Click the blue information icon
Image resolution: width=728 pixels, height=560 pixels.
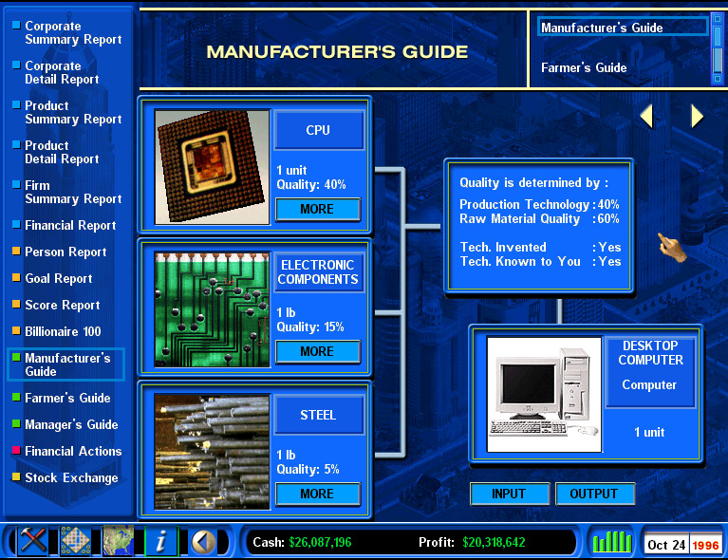160,542
